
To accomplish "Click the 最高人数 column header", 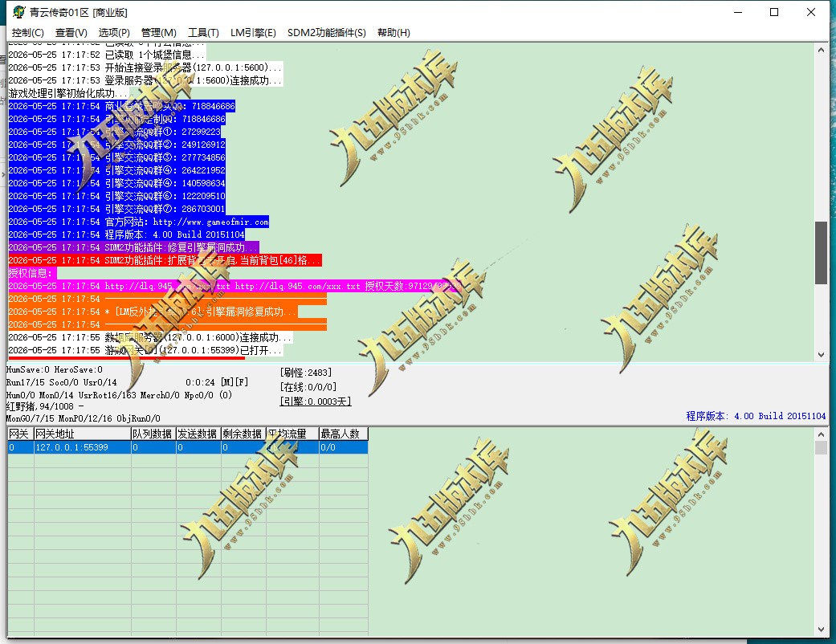I will pos(344,434).
